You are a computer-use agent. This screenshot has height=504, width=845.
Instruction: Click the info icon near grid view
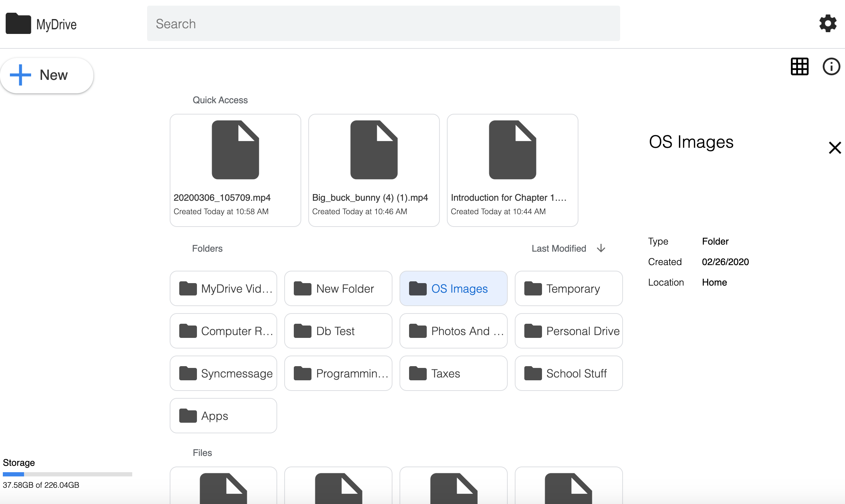831,66
